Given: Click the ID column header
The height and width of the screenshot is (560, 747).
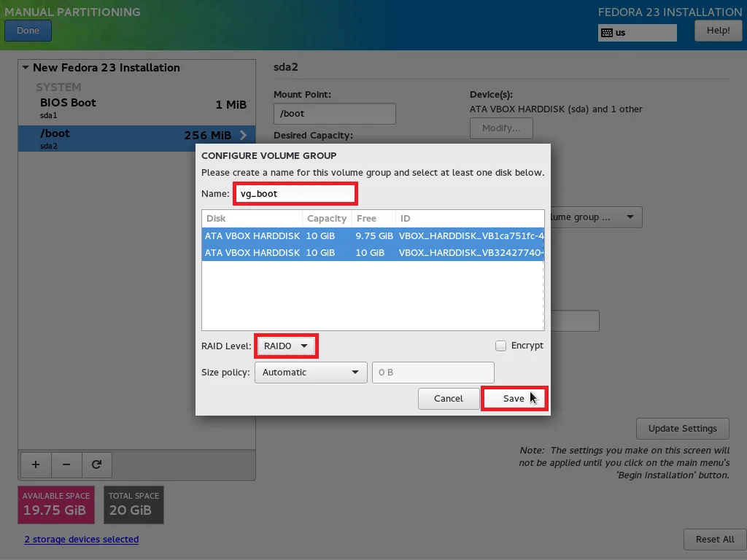Looking at the screenshot, I should 470,219.
